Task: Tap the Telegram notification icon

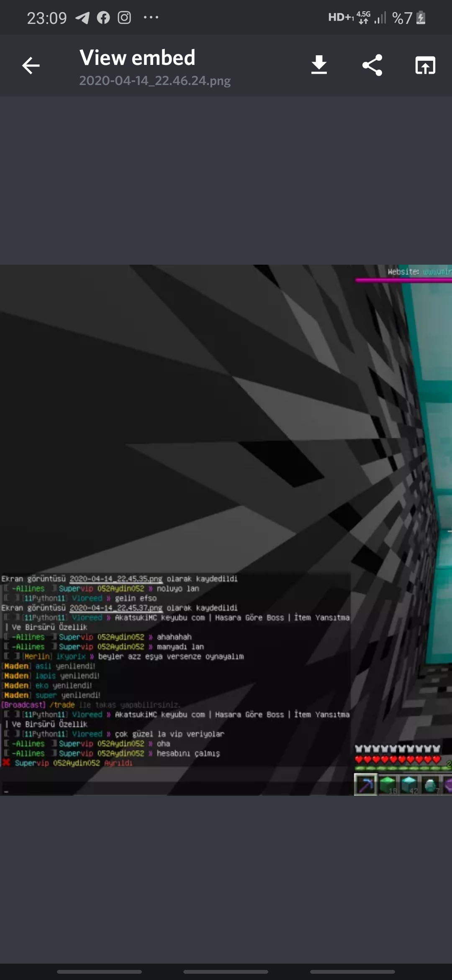Action: (82, 18)
